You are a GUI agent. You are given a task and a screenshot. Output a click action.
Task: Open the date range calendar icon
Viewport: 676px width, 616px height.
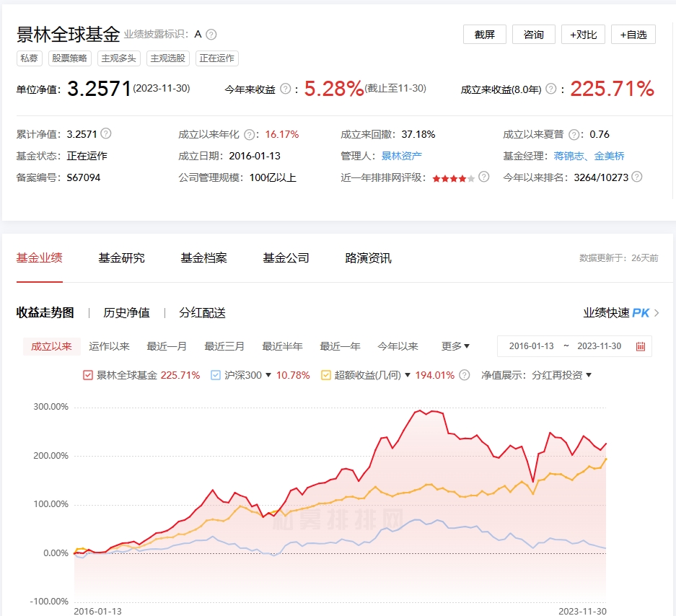pos(641,346)
